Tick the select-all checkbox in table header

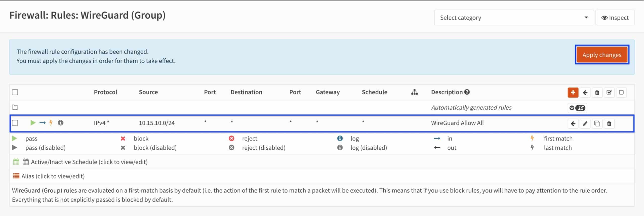pyautogui.click(x=15, y=92)
